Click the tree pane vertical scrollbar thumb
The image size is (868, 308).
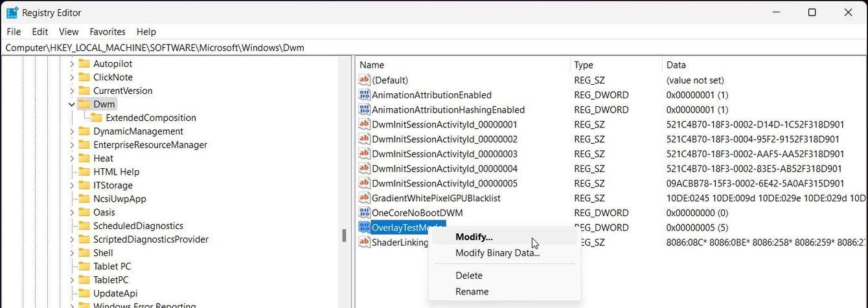345,236
